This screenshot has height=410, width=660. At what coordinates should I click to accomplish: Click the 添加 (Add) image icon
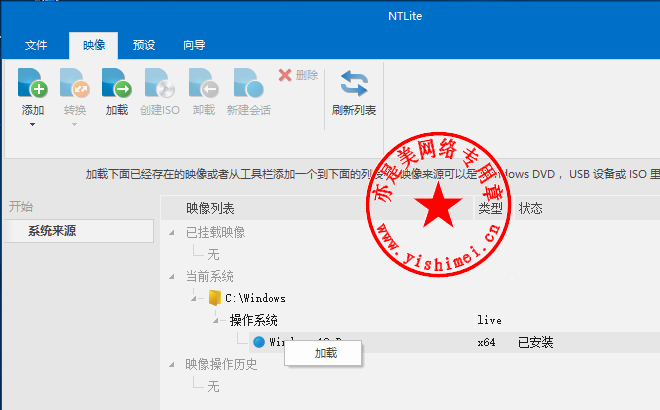[32, 83]
